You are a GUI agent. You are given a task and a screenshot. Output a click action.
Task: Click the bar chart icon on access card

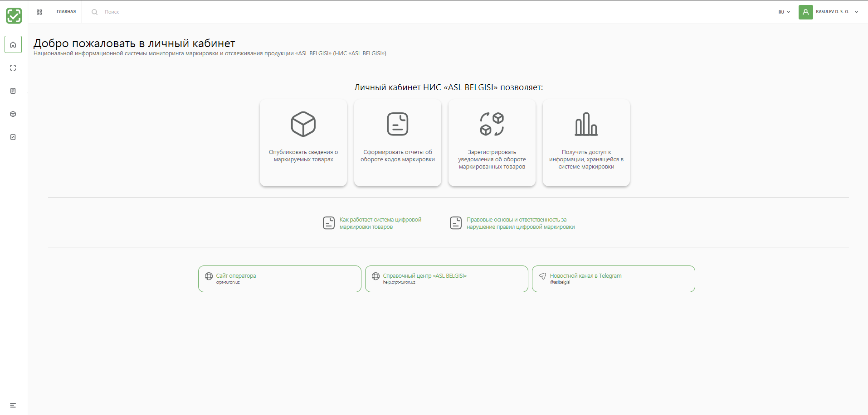tap(586, 124)
